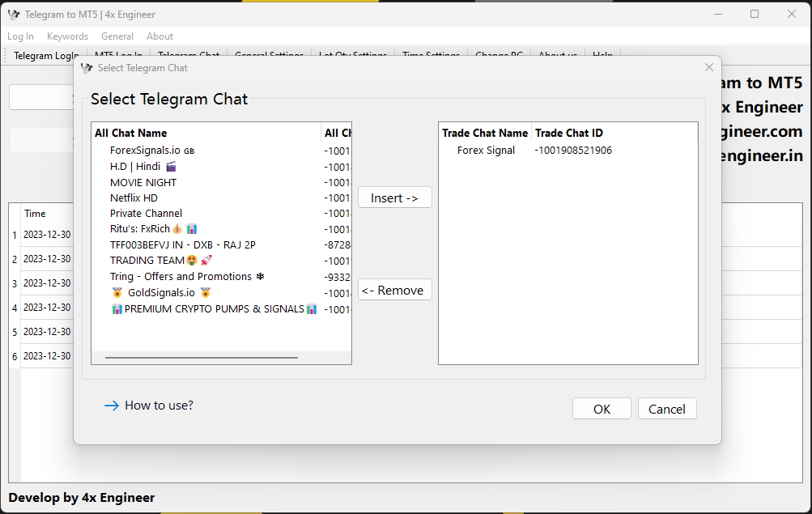Click the Trade Chat ID column header
Viewport: 812px width, 514px height.
click(x=568, y=133)
